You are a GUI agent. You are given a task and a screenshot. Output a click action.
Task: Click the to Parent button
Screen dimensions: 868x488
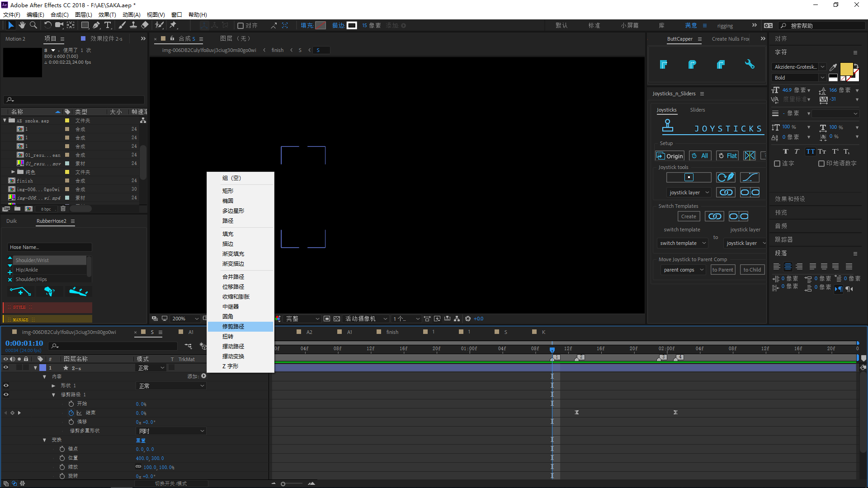coord(722,270)
